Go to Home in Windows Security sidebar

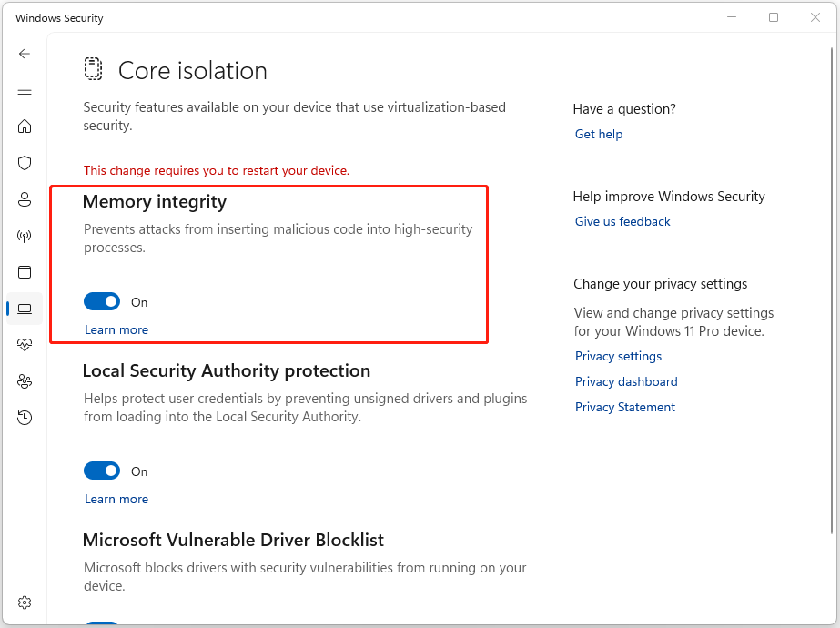tap(25, 127)
